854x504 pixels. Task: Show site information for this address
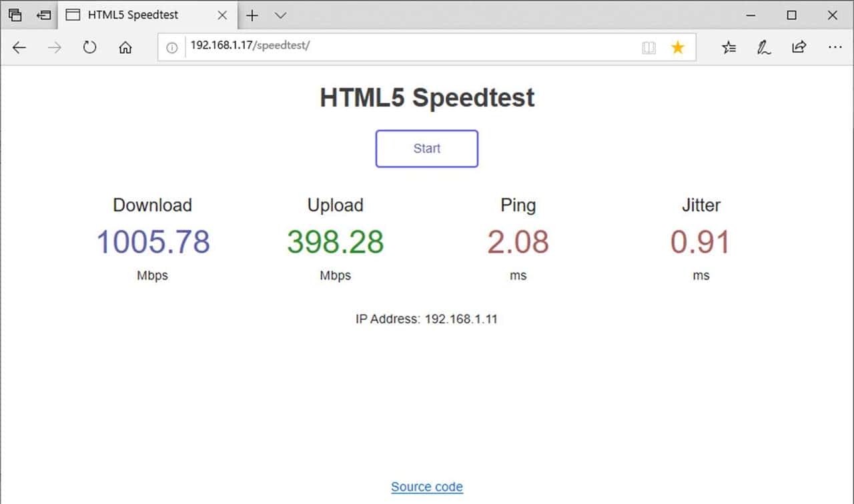click(x=172, y=47)
